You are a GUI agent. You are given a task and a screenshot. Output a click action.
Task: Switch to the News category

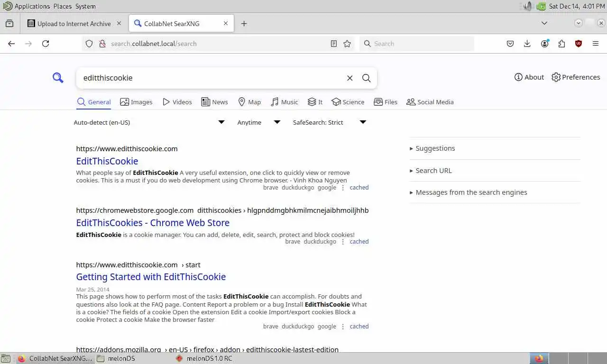pos(214,102)
